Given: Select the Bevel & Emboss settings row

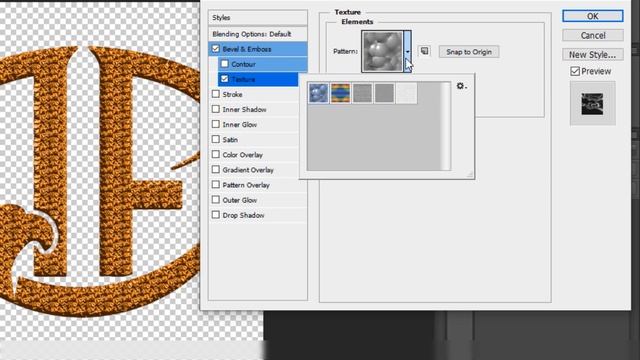Looking at the screenshot, I should [x=258, y=49].
